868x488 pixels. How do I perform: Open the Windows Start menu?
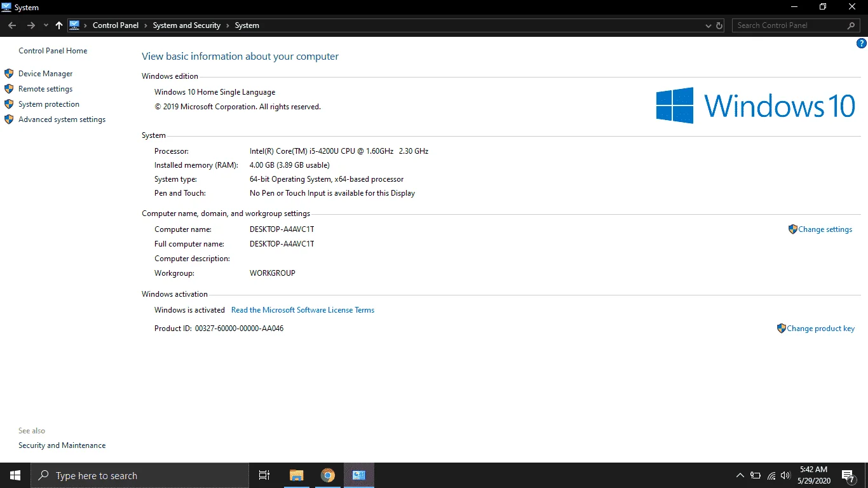15,475
